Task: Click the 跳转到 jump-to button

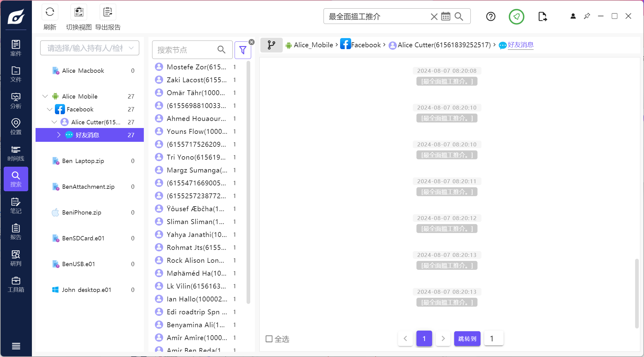Action: coord(467,339)
